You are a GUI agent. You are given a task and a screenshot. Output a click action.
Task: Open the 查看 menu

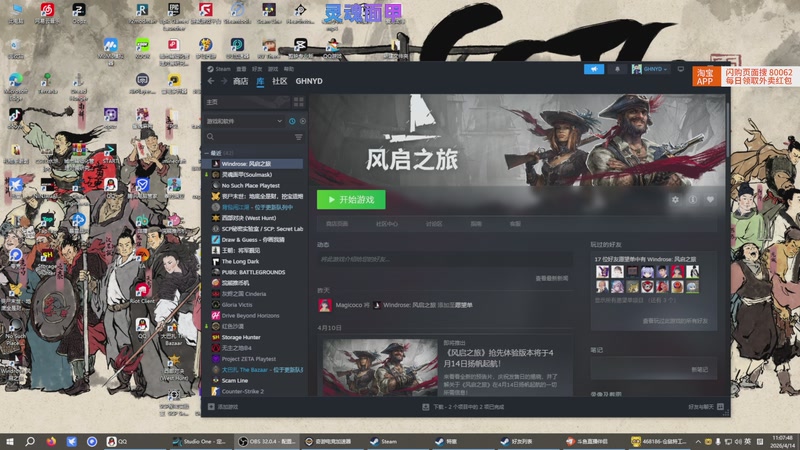coord(241,69)
